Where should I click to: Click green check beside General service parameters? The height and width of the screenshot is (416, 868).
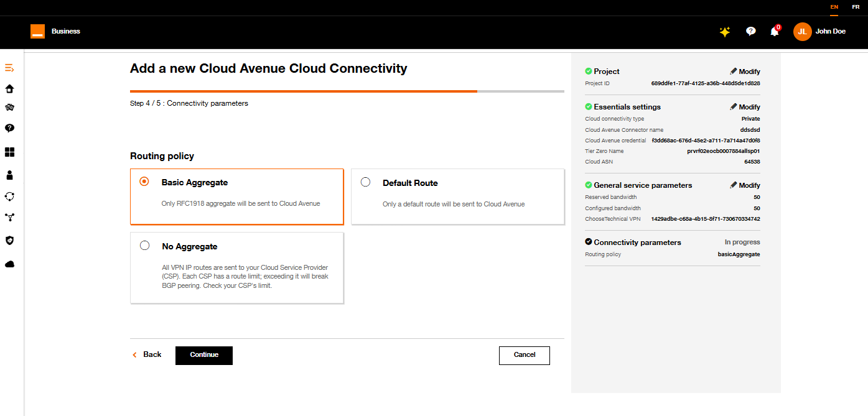[589, 185]
